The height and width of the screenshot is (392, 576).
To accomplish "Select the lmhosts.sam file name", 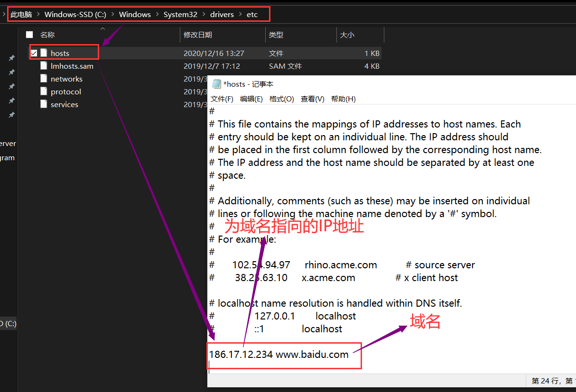I will coord(72,66).
